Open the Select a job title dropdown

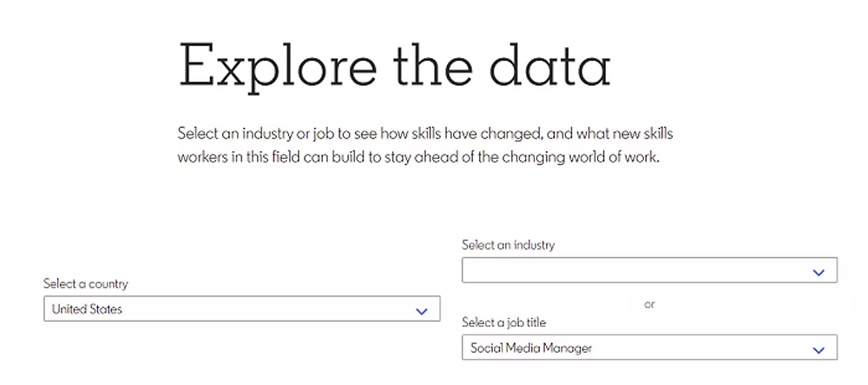[x=649, y=348]
